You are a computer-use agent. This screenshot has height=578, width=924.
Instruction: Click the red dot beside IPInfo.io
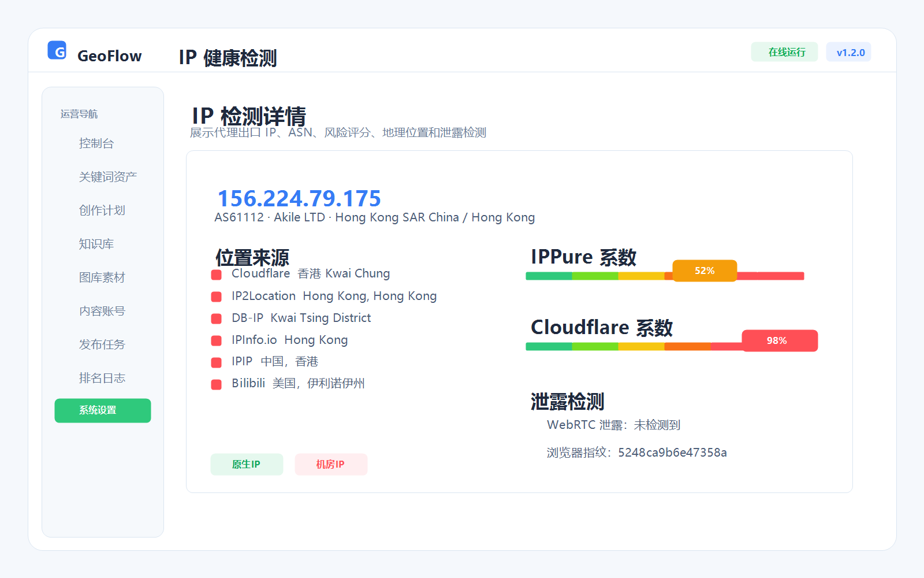pos(217,340)
